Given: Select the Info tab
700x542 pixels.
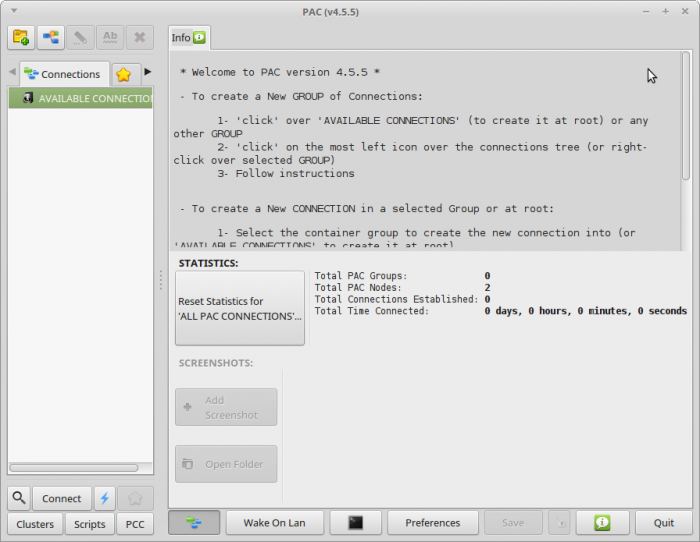Looking at the screenshot, I should click(x=188, y=38).
